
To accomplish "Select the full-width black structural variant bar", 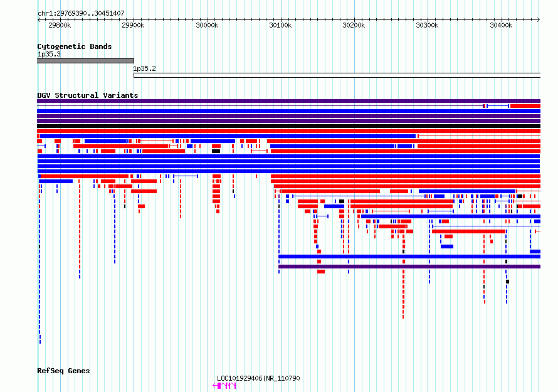I will click(288, 126).
